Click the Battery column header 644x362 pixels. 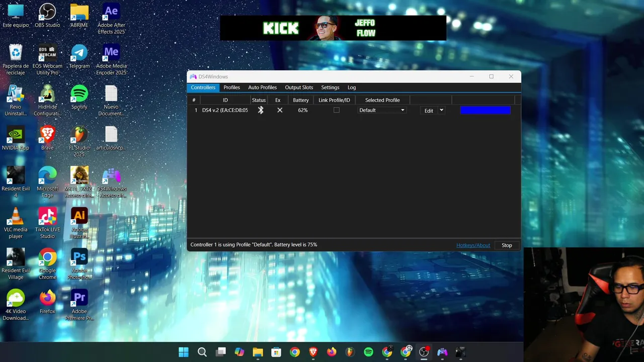pyautogui.click(x=301, y=100)
